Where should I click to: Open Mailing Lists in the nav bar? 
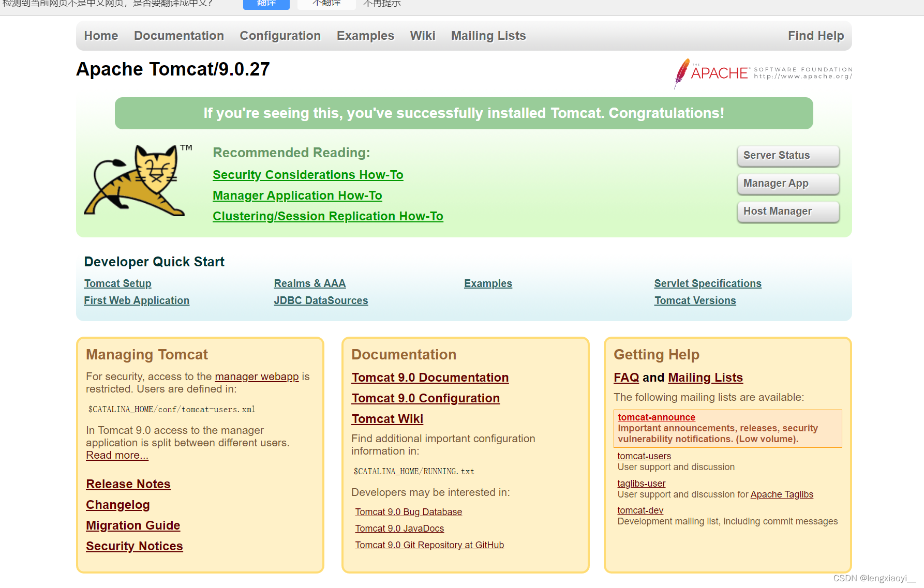[488, 36]
